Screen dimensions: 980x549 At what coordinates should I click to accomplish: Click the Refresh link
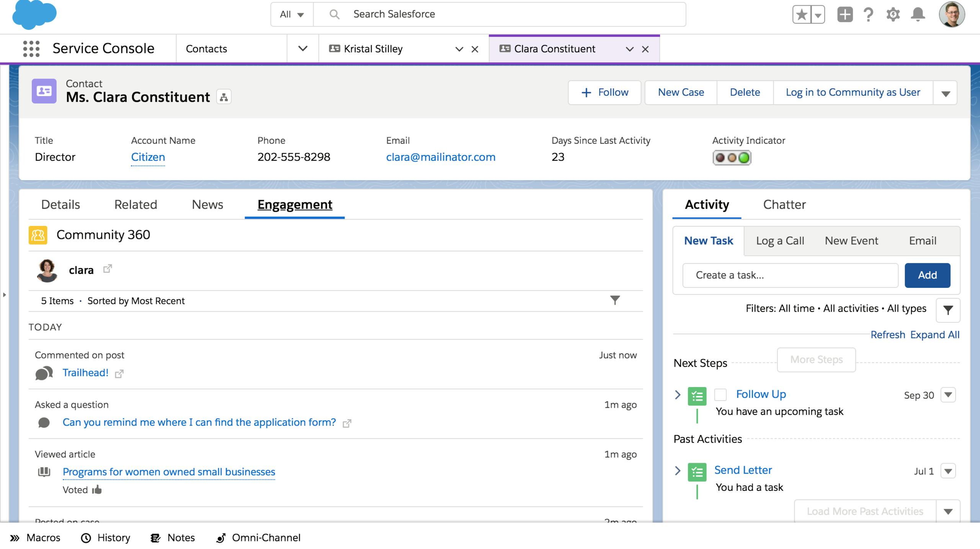[x=888, y=335]
